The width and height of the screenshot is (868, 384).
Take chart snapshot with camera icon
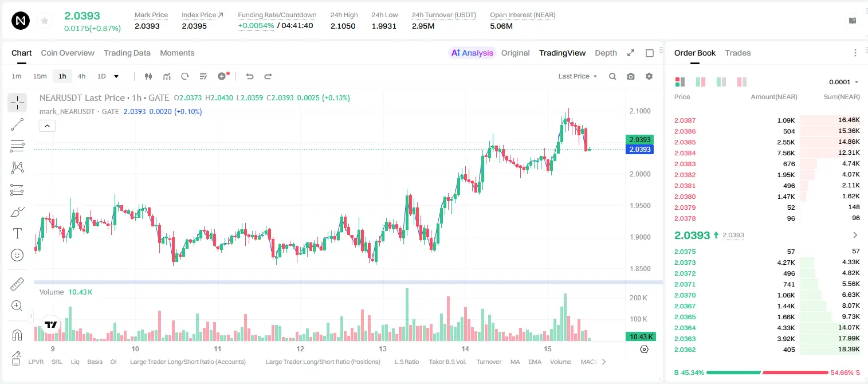coord(631,76)
